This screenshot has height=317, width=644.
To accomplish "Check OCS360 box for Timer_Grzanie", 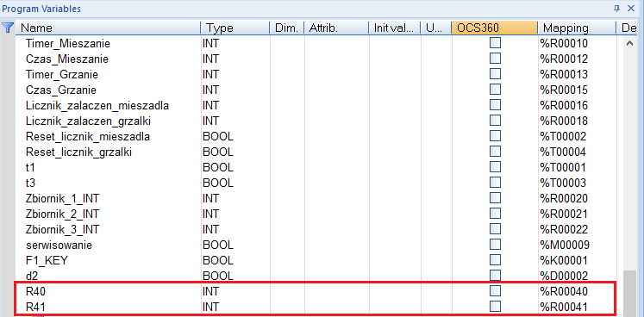I will click(x=496, y=74).
